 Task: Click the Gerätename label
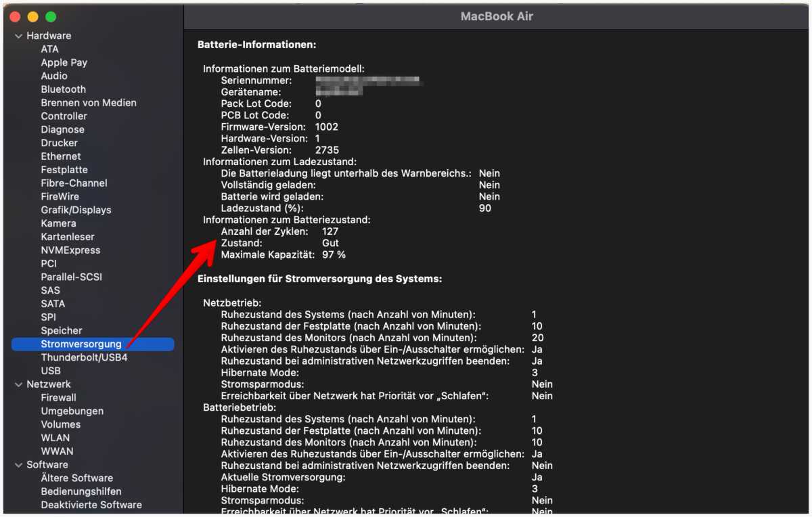point(251,92)
